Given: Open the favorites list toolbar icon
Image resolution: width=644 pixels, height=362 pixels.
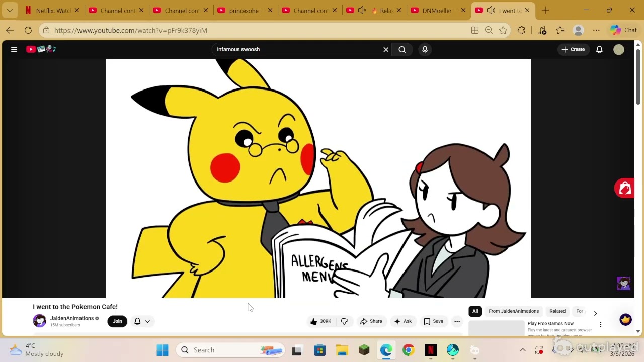Looking at the screenshot, I should click(560, 30).
